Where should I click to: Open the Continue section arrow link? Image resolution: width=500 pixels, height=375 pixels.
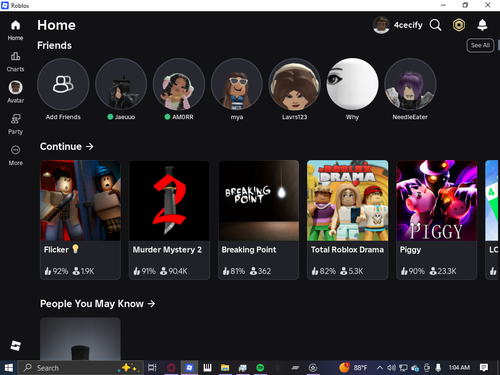tap(67, 146)
